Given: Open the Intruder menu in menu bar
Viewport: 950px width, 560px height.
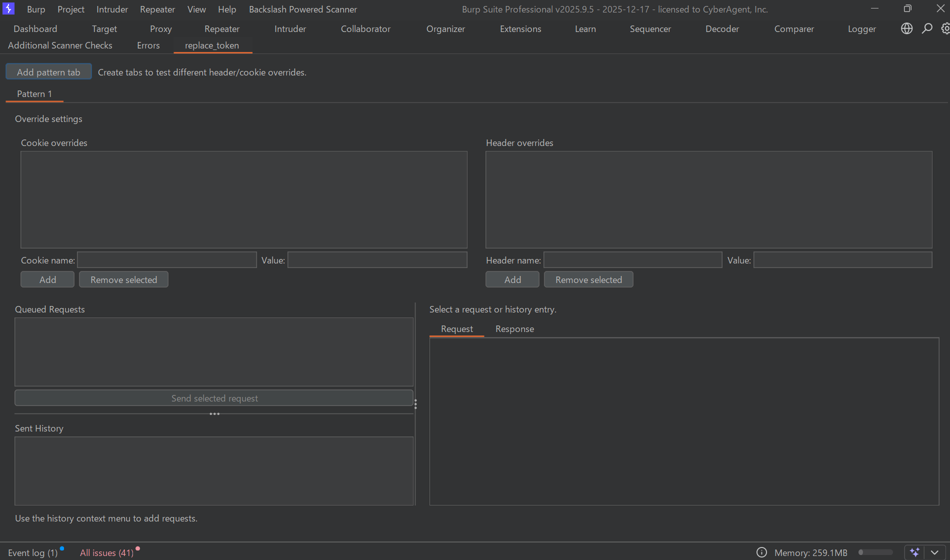Looking at the screenshot, I should tap(112, 9).
